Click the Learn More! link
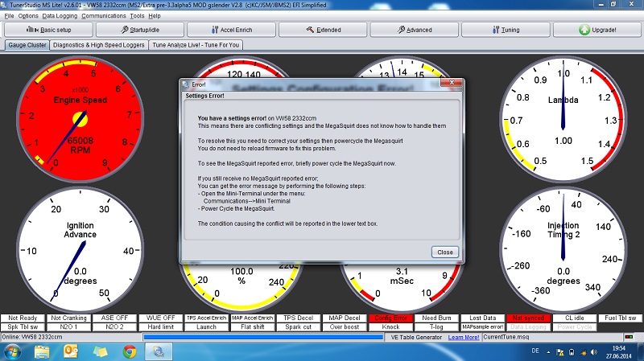 [464, 336]
